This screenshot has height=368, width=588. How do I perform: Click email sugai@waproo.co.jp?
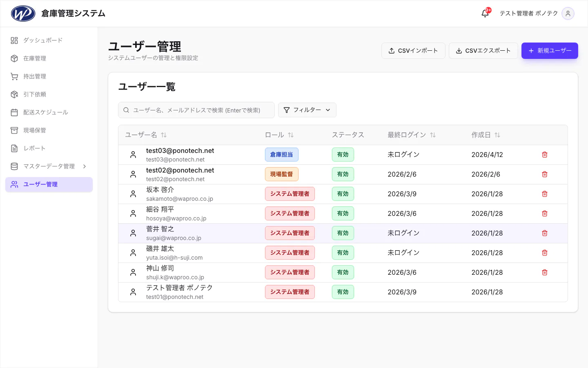click(174, 238)
